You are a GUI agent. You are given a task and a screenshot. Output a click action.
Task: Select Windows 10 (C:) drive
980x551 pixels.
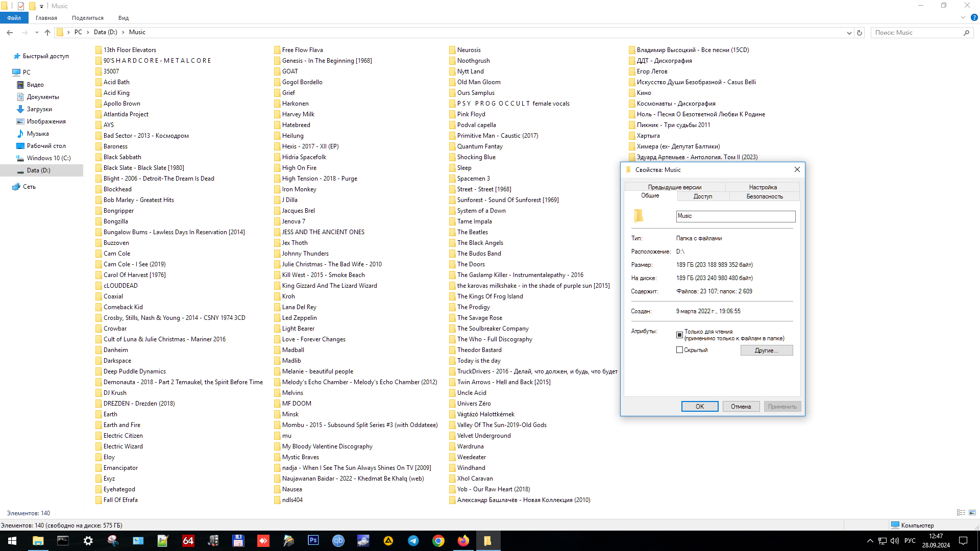pos(48,158)
